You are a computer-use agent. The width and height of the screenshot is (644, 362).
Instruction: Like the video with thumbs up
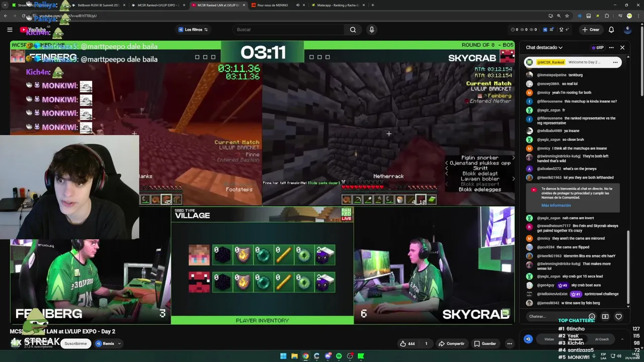(408, 343)
